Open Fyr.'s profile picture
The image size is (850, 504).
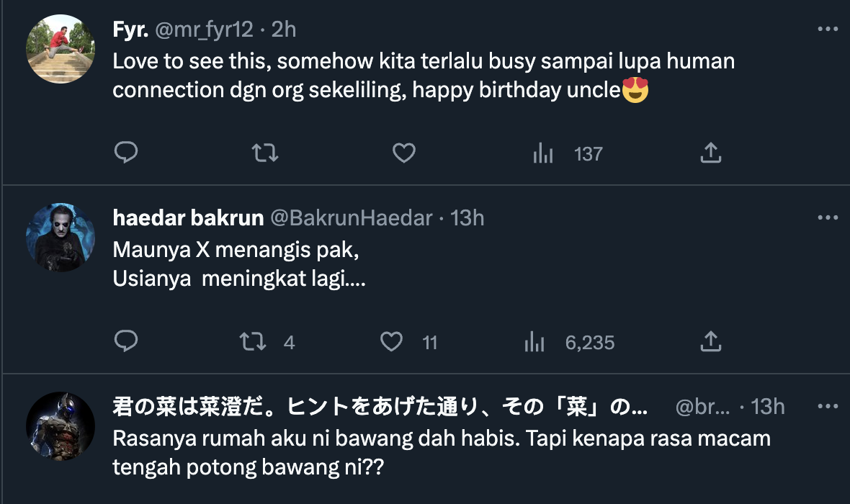point(61,49)
